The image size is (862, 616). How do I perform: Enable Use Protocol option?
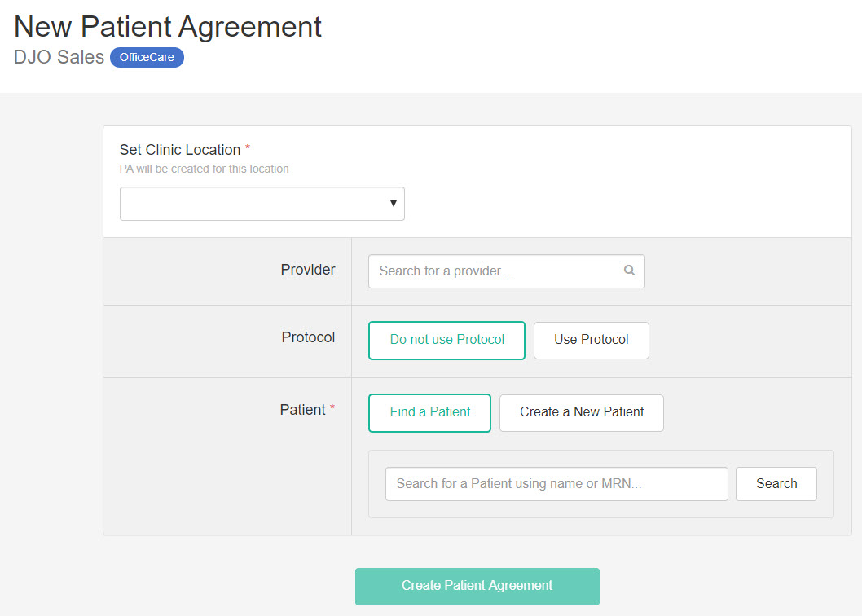point(591,340)
